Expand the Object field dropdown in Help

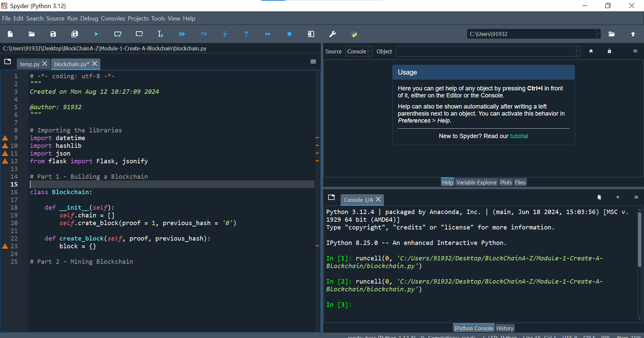click(579, 51)
